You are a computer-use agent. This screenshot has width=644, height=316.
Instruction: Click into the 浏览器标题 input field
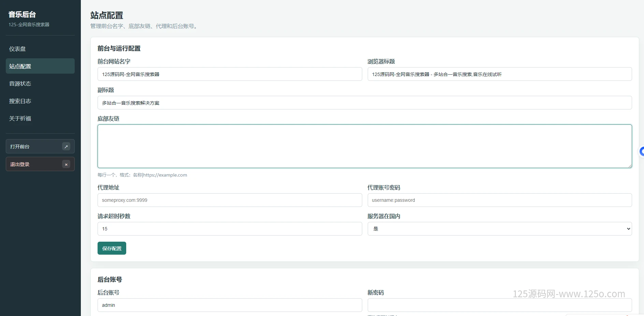click(500, 74)
